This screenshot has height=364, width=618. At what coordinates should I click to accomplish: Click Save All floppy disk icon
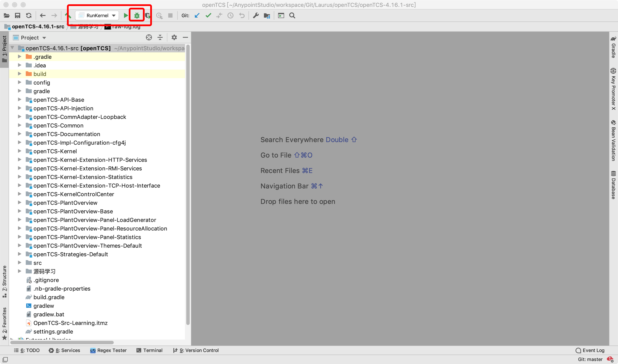point(17,15)
